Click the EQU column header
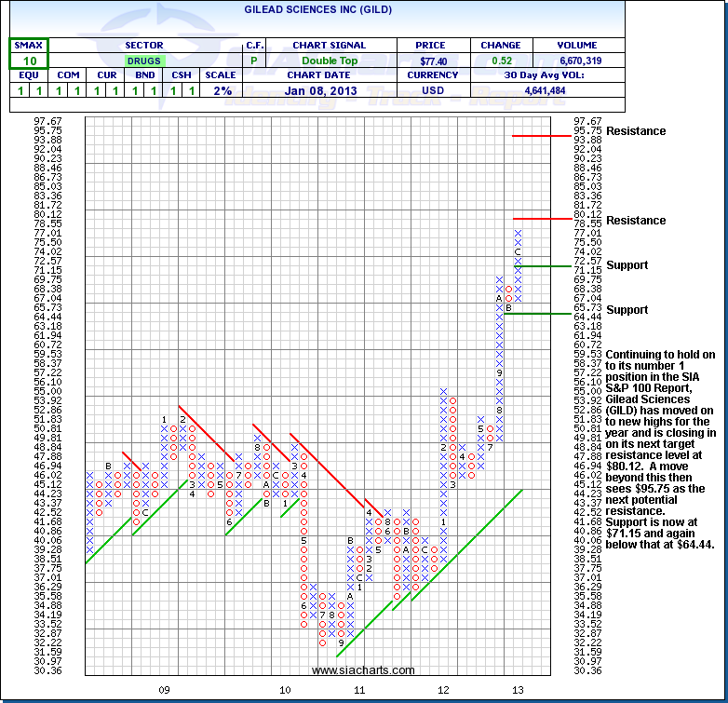Screen dimensions: 728x703 point(29,75)
